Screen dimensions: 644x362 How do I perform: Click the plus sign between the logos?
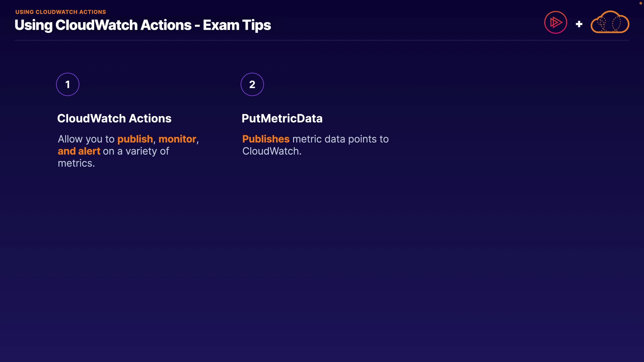[x=579, y=24]
